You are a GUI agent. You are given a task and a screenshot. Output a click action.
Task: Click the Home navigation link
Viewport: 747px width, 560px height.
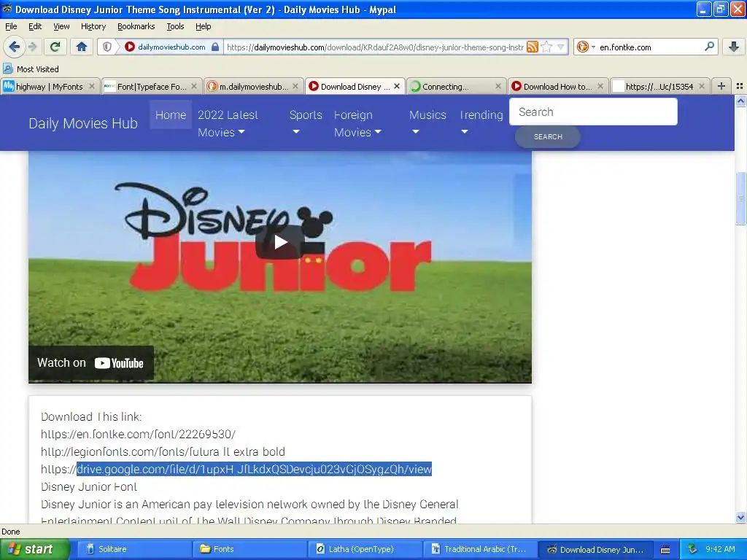(171, 114)
